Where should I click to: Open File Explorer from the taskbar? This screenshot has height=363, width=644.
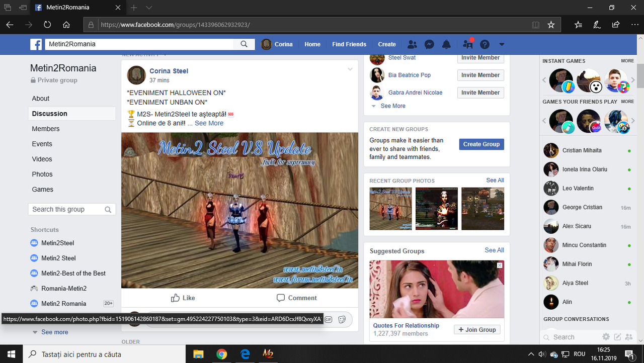pos(198,354)
